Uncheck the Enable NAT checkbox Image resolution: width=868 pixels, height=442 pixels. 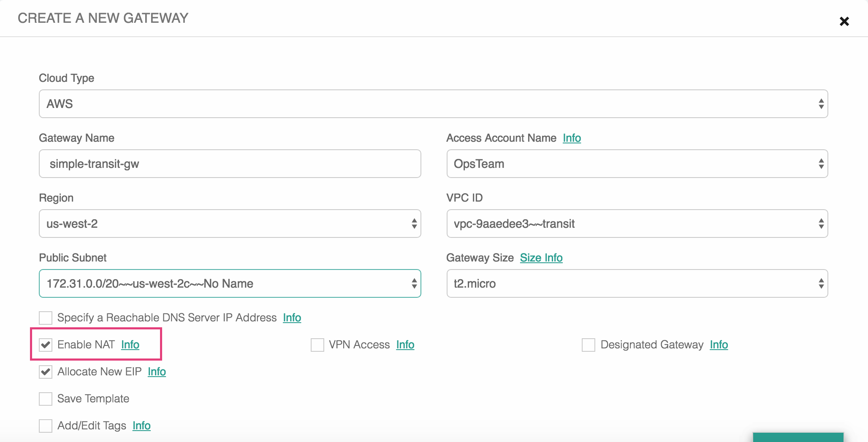click(46, 345)
